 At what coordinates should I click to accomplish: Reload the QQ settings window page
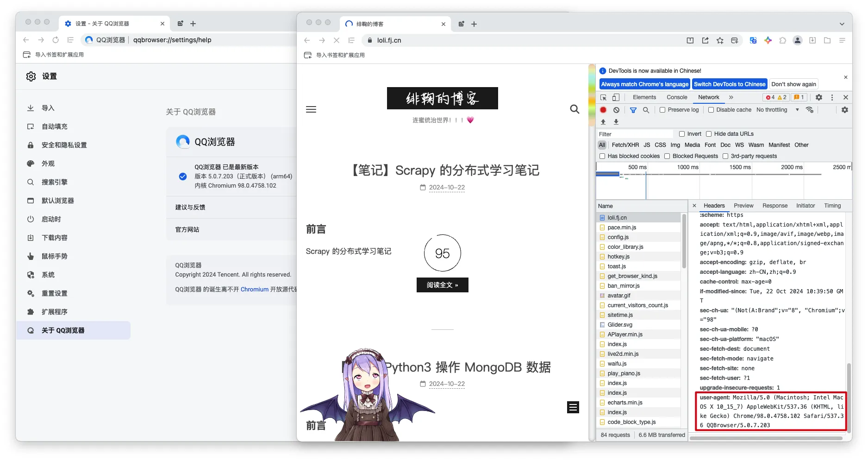[56, 40]
